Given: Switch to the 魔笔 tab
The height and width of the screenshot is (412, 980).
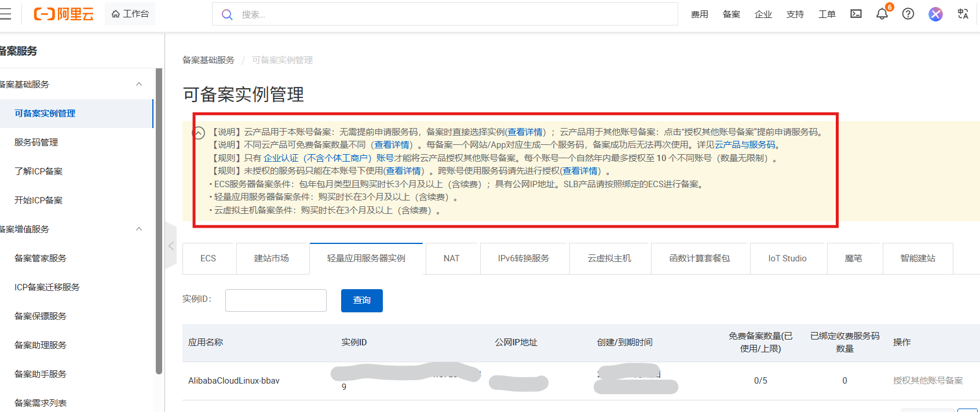Looking at the screenshot, I should tap(854, 258).
